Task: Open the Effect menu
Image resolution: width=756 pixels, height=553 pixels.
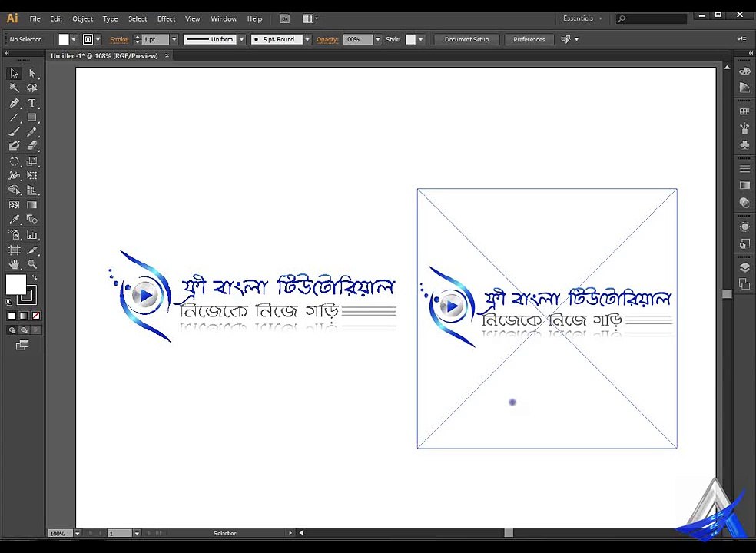Action: click(167, 18)
